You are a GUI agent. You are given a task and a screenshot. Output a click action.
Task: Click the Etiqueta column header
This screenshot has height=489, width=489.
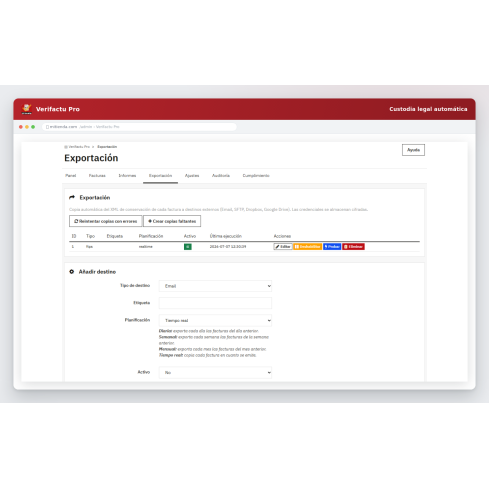115,236
